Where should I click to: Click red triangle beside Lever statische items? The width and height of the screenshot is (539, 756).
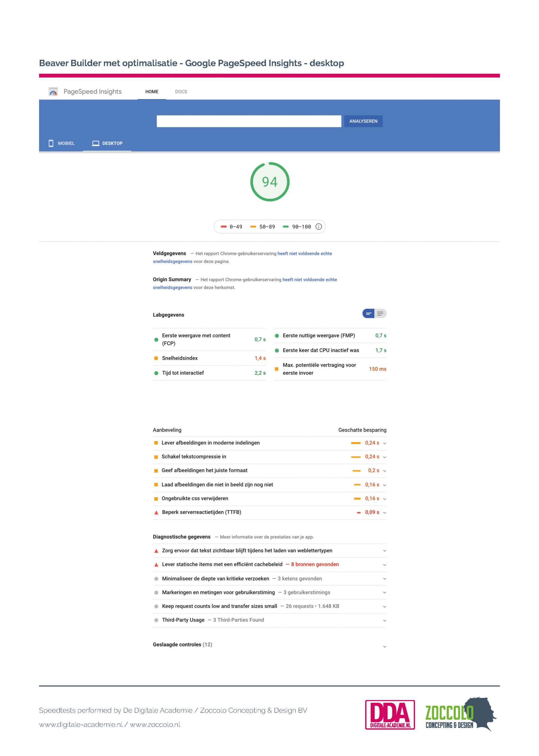(x=156, y=565)
